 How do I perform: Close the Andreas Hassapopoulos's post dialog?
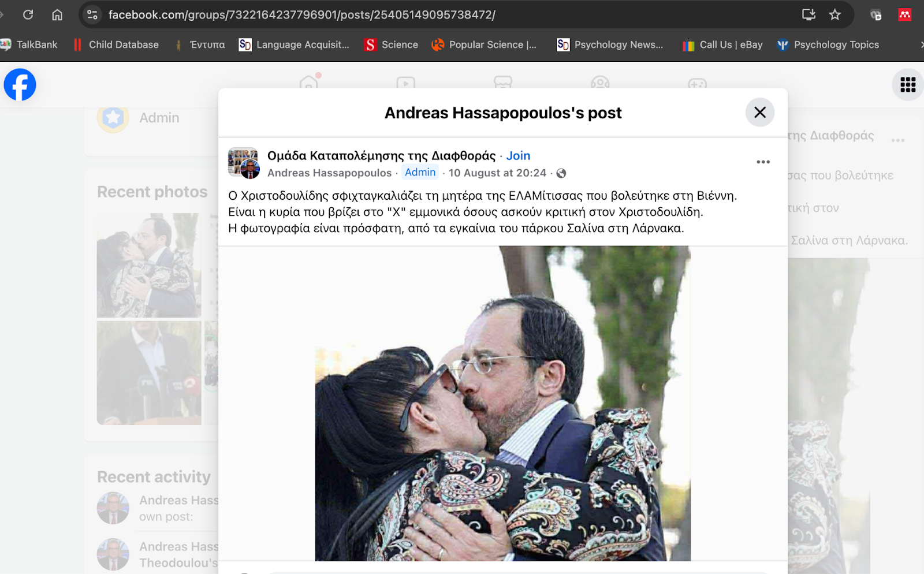click(x=760, y=112)
